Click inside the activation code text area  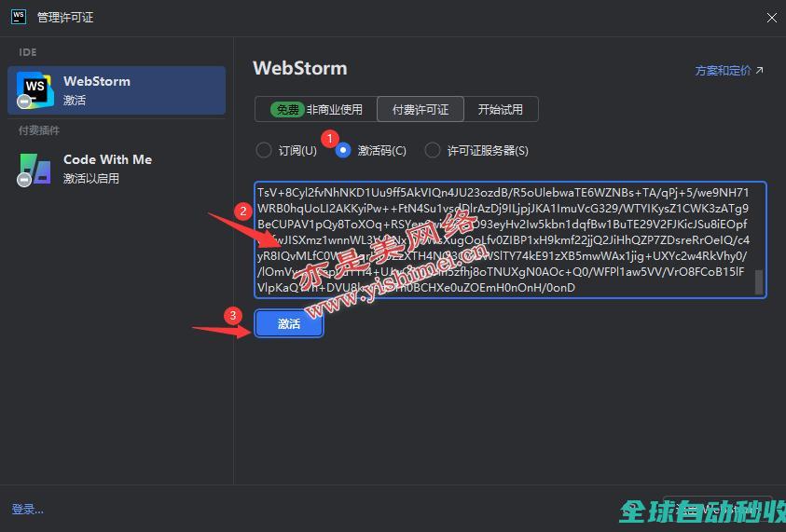click(503, 239)
